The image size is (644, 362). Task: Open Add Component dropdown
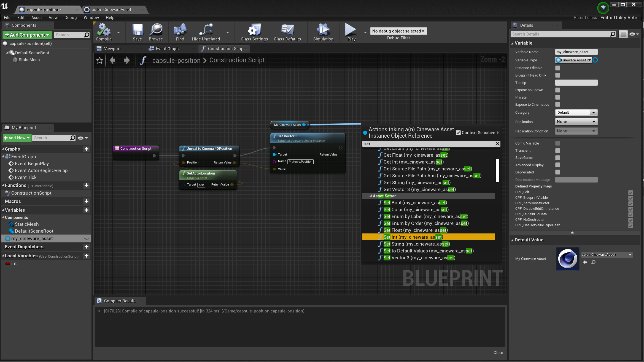[x=27, y=35]
